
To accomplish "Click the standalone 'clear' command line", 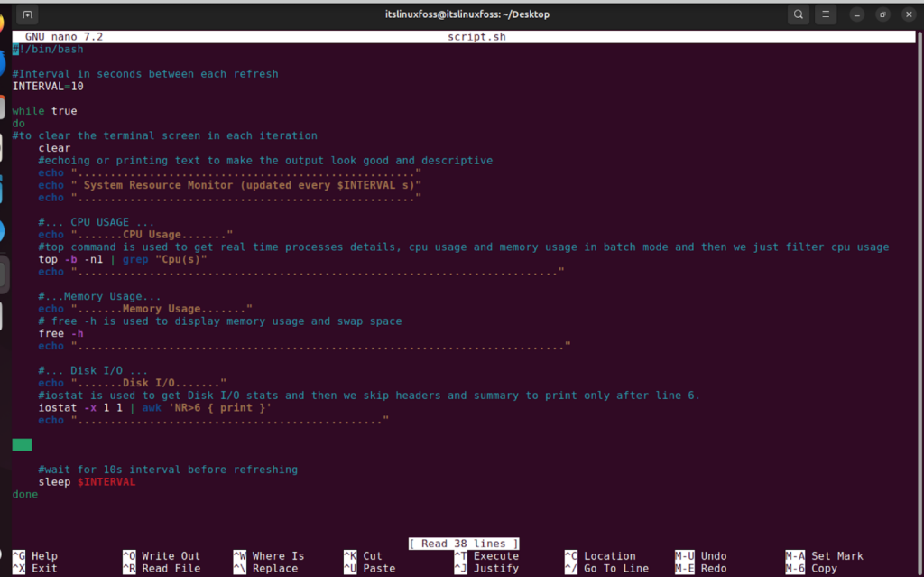I will point(54,148).
